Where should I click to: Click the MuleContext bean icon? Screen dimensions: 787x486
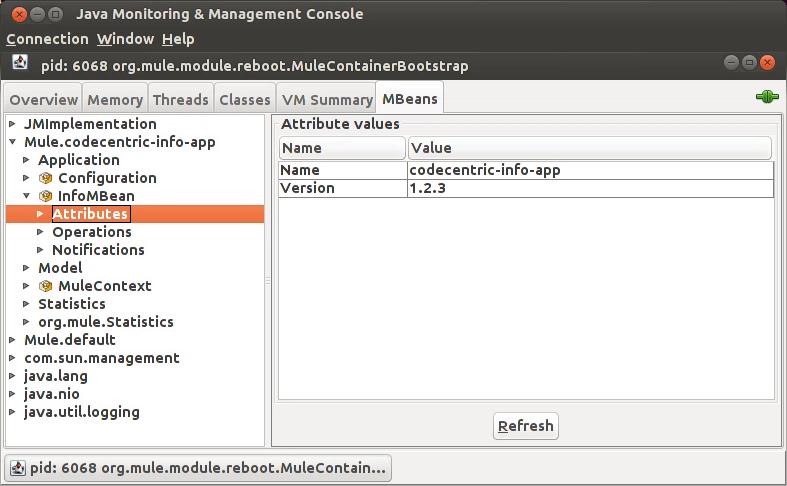click(45, 286)
